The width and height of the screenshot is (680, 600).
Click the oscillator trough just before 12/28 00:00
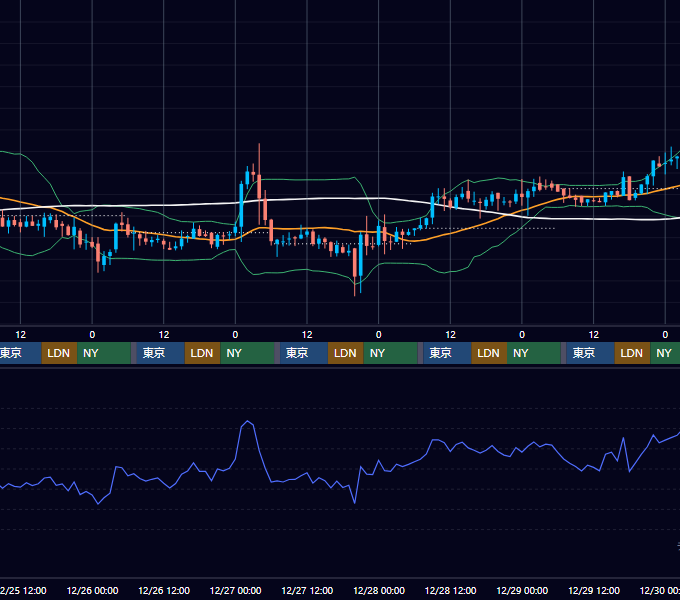[355, 503]
